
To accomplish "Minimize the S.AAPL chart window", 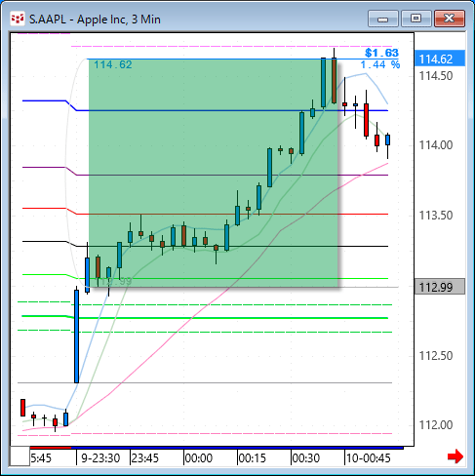I will (x=383, y=19).
